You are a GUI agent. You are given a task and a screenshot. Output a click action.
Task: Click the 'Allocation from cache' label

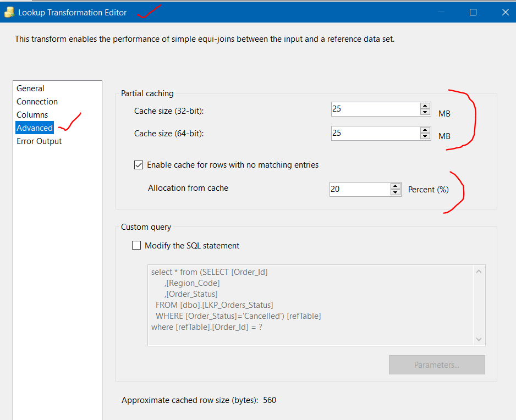188,188
